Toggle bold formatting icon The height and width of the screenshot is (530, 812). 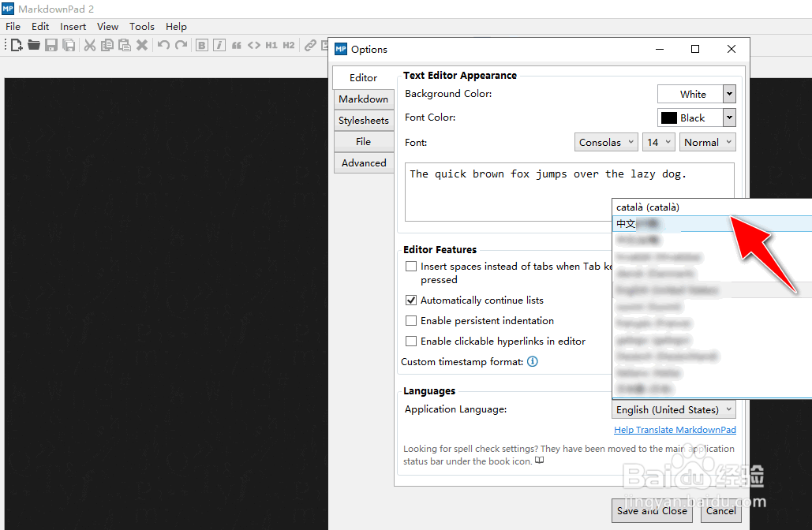point(202,46)
